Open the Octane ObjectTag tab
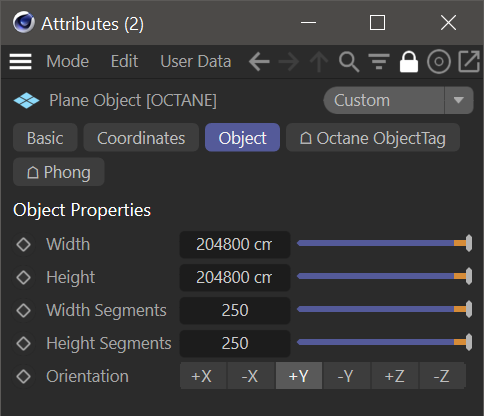 tap(373, 138)
